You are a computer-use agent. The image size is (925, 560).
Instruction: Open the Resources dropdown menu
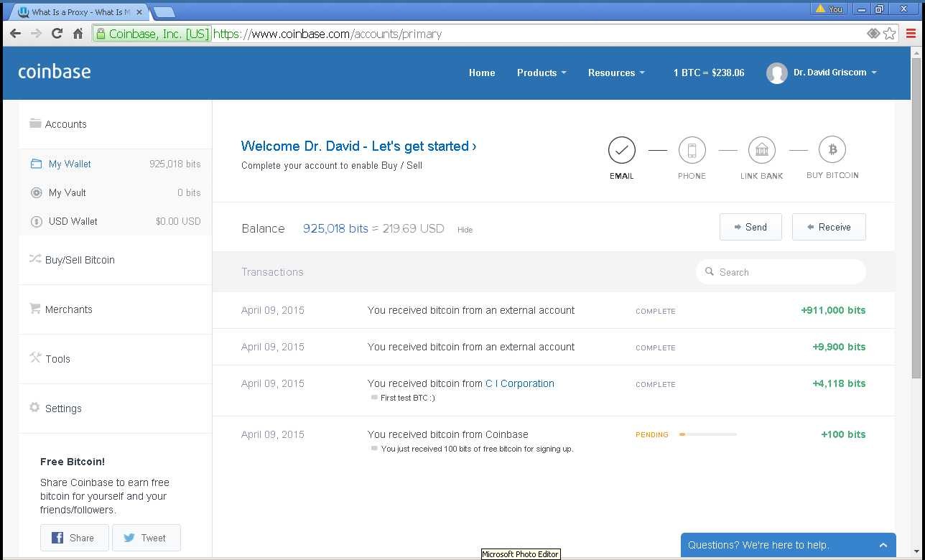pyautogui.click(x=616, y=73)
